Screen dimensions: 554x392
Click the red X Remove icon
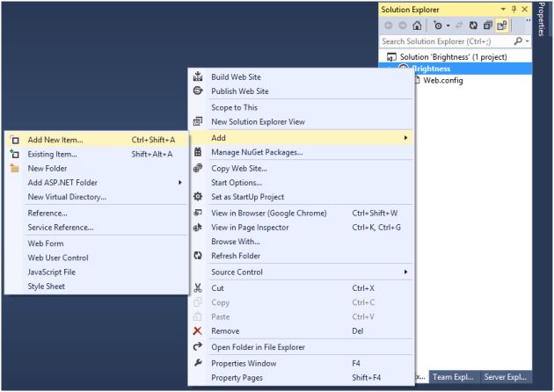point(198,330)
